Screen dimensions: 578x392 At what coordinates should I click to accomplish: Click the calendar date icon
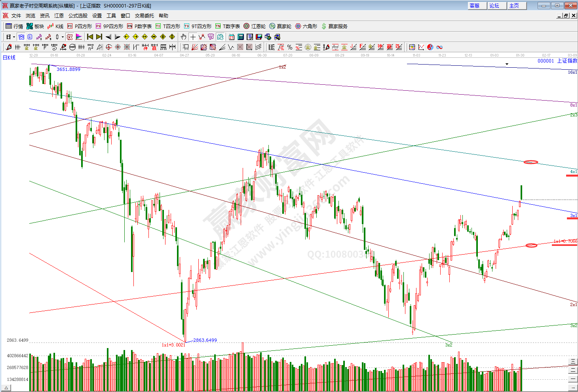[231, 37]
